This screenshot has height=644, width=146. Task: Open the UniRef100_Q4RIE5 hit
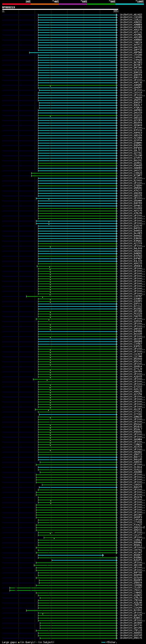(131, 329)
